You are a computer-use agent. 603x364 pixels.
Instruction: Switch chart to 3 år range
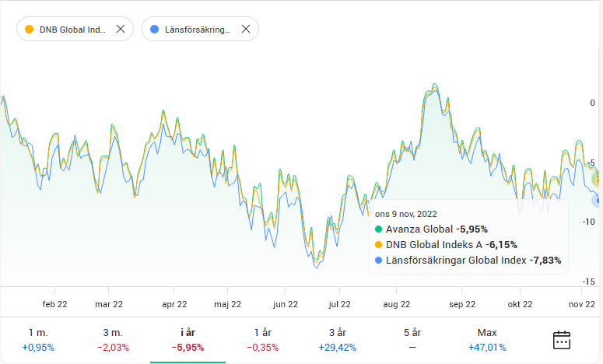[x=337, y=340]
